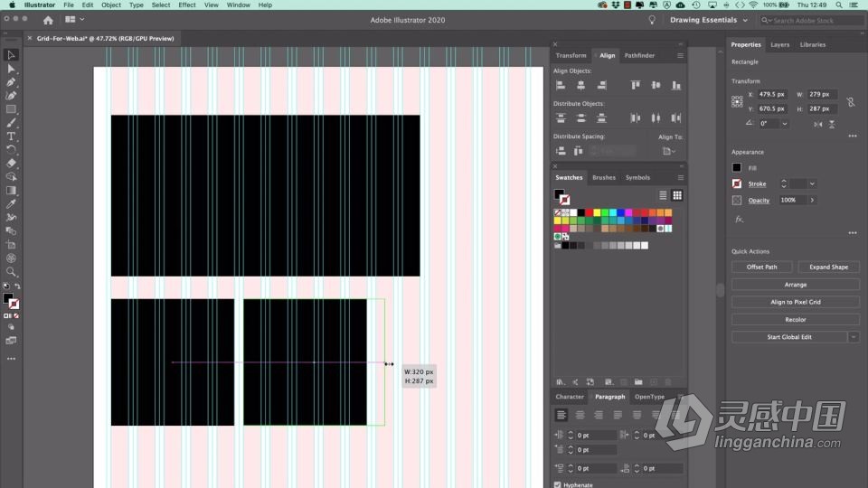Image resolution: width=868 pixels, height=488 pixels.
Task: Select the Eyedropper tool
Action: pos(11,204)
